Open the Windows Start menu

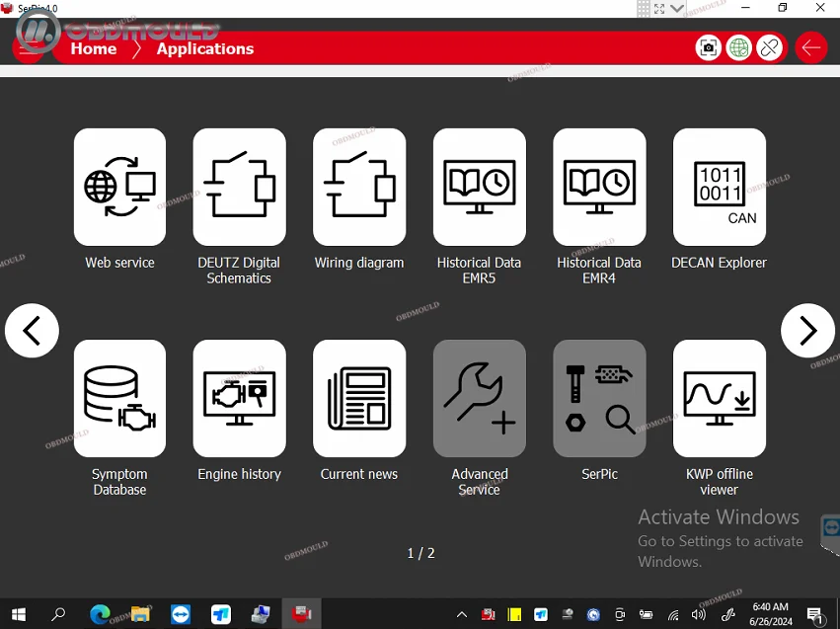click(x=19, y=614)
